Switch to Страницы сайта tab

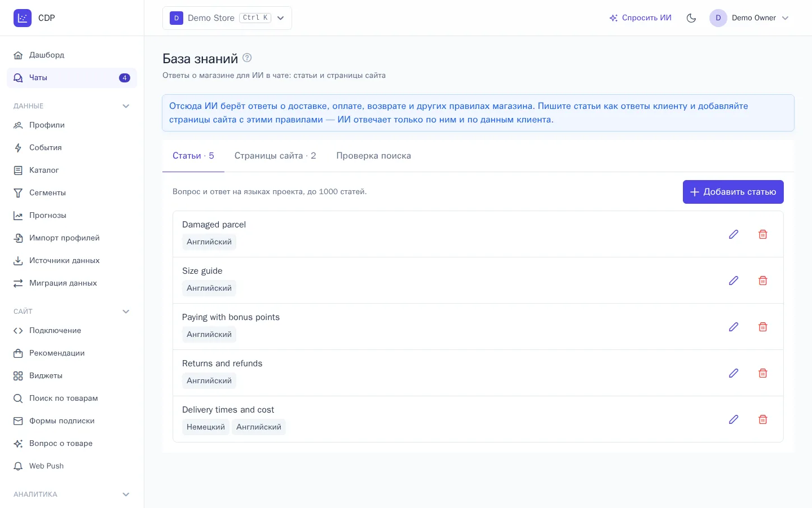click(275, 156)
